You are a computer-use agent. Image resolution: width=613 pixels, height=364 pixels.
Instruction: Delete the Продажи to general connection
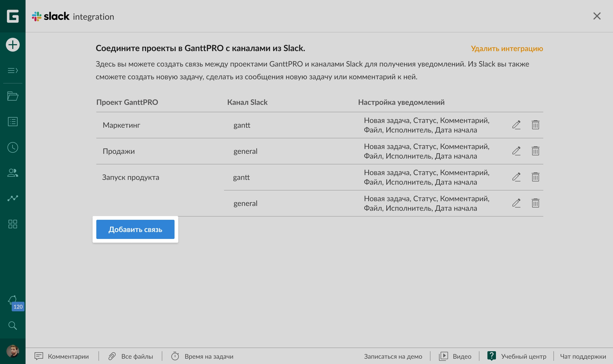pyautogui.click(x=536, y=151)
